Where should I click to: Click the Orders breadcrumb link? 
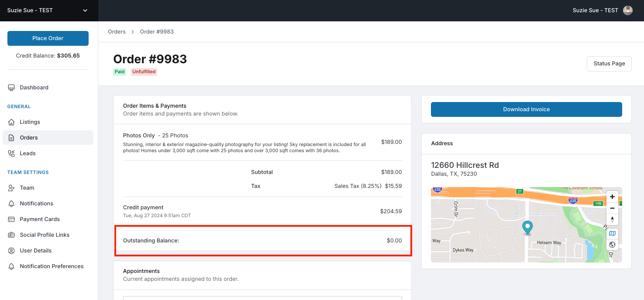(x=117, y=32)
